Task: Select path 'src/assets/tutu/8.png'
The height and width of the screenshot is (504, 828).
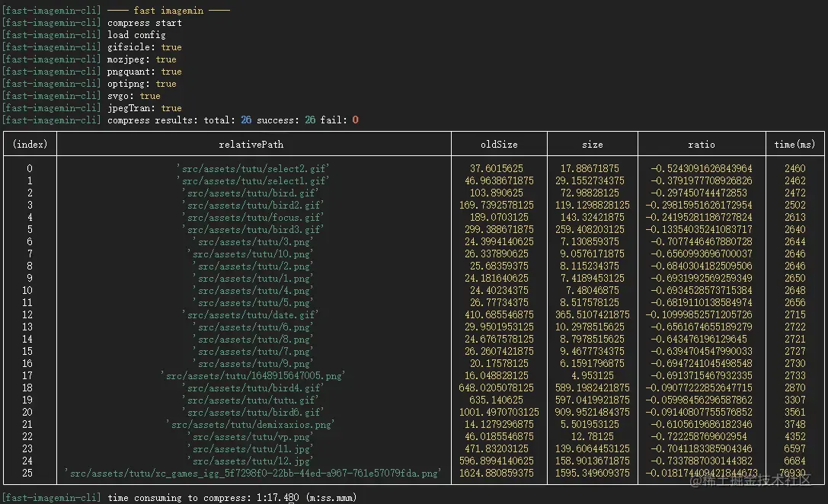Action: click(x=253, y=339)
